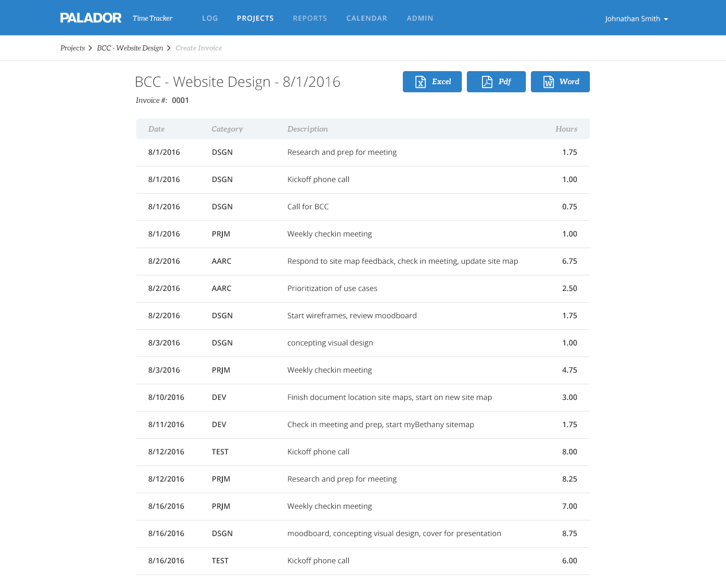
Task: Open the LOG menu
Action: tap(210, 18)
